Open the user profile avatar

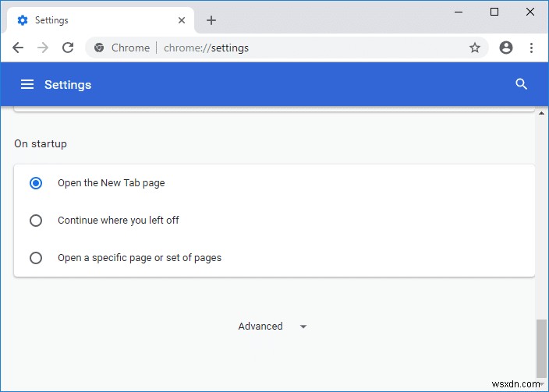pos(506,48)
